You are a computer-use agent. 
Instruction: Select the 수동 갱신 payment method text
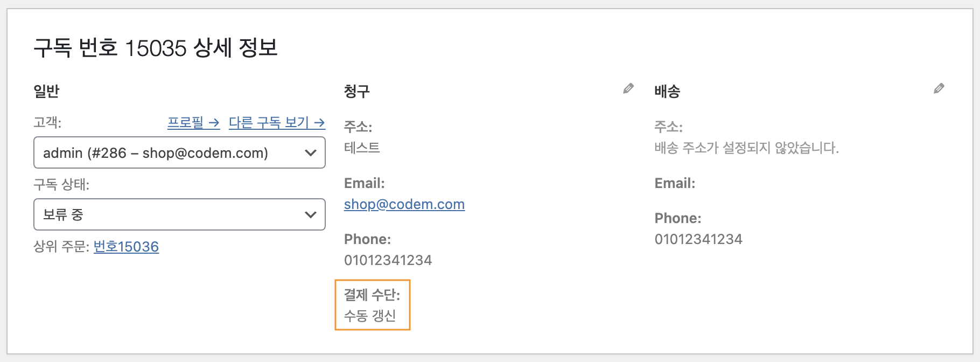[370, 316]
